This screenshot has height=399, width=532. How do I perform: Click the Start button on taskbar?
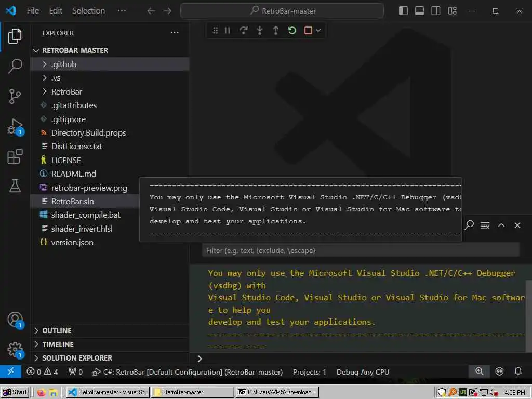coord(15,392)
